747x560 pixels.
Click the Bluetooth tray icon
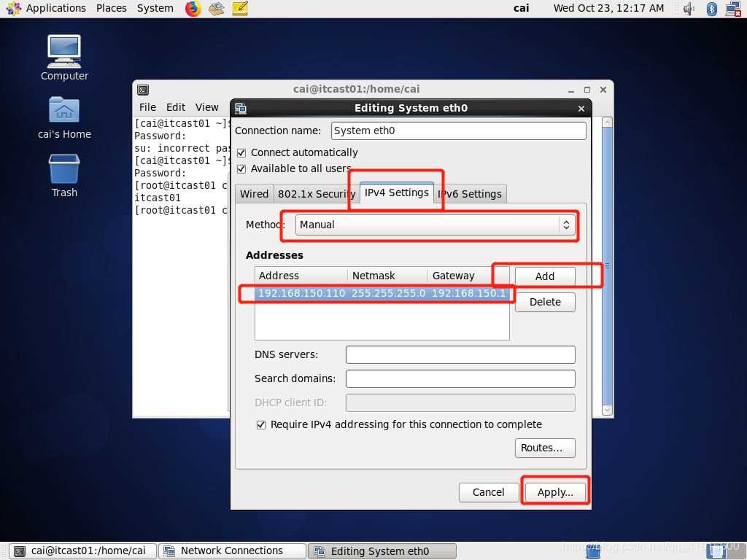click(x=712, y=8)
